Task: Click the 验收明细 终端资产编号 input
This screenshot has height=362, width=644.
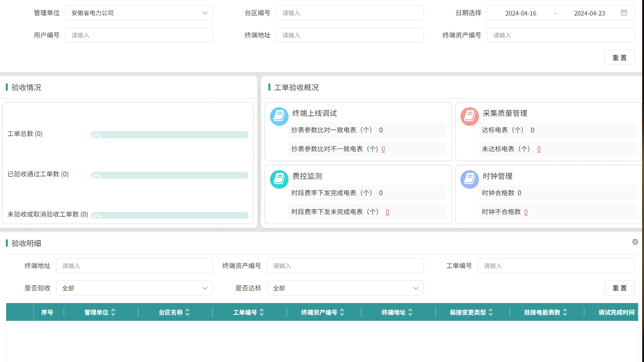Action: pyautogui.click(x=345, y=266)
